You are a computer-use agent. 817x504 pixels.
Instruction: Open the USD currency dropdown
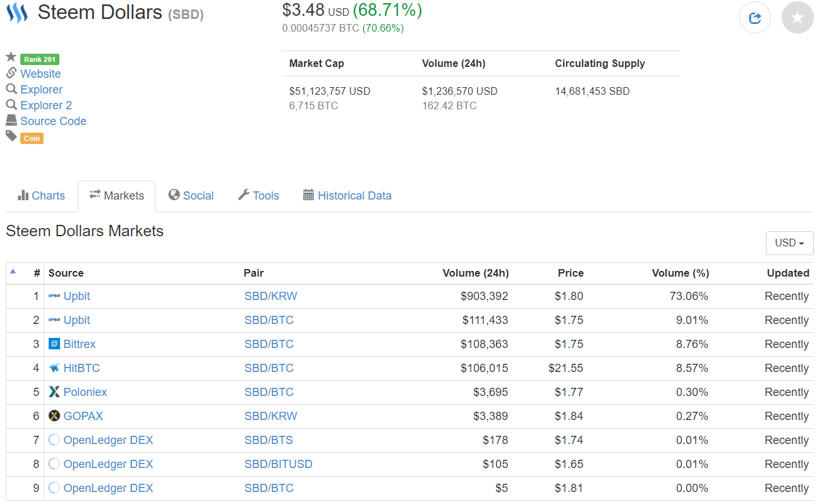pyautogui.click(x=789, y=243)
